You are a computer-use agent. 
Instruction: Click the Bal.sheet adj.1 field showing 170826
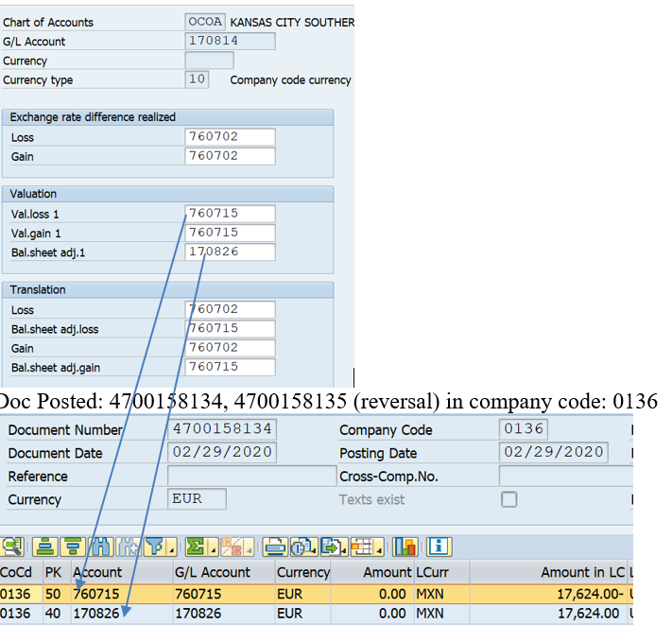click(x=230, y=252)
